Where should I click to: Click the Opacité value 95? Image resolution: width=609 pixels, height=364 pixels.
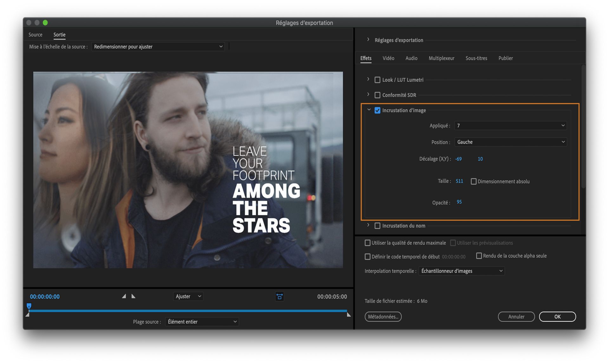click(x=459, y=202)
